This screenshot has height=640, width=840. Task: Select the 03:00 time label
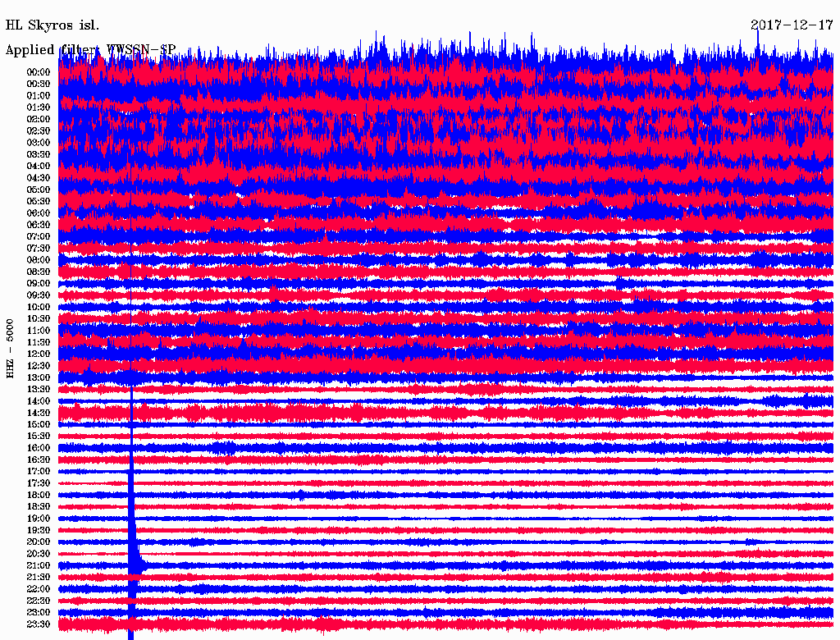tap(39, 143)
